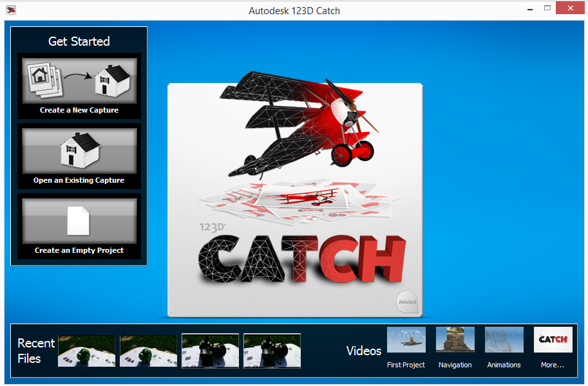Open the Navigation video thumbnail icon
The image size is (588, 386).
[455, 340]
